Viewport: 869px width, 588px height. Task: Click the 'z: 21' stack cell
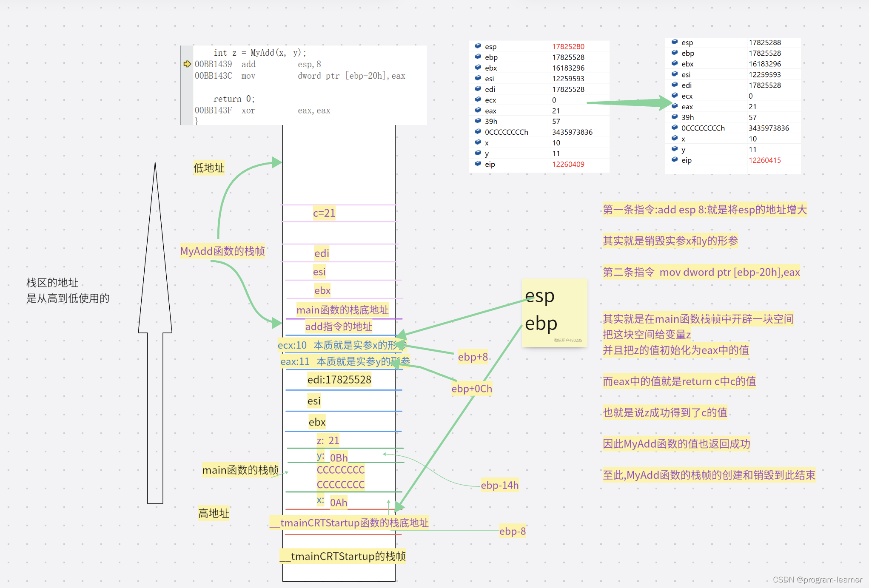pos(328,440)
